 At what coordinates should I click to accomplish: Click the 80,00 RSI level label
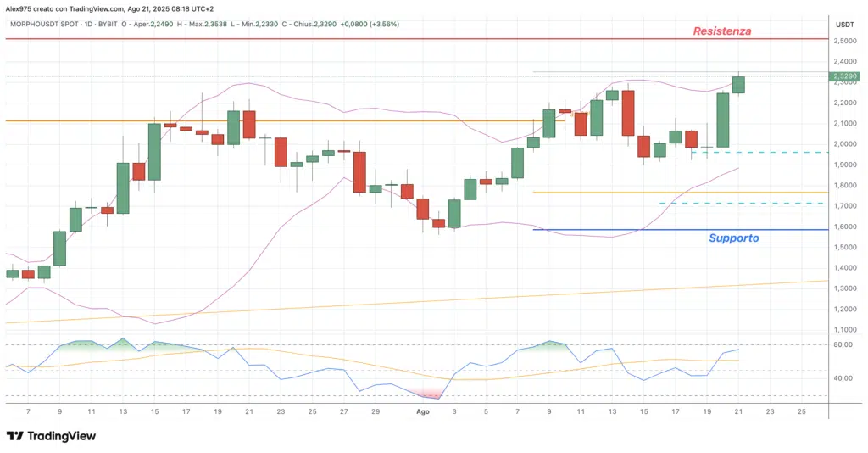click(843, 345)
